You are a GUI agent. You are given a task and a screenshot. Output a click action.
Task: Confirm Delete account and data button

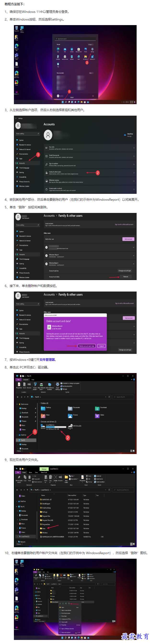click(87, 346)
